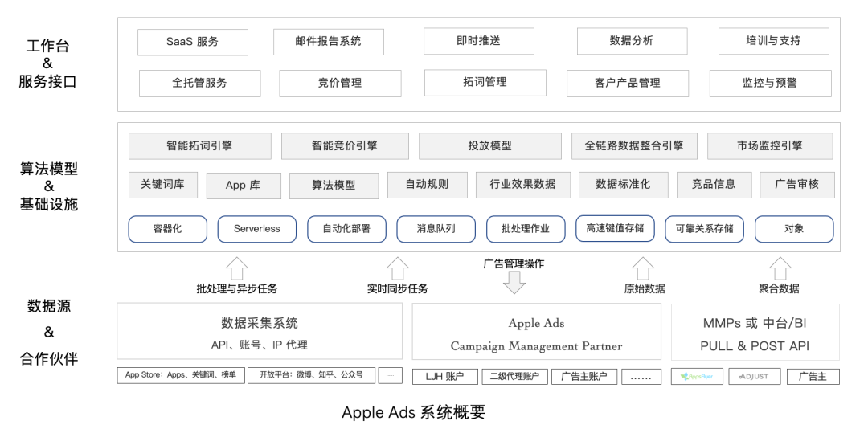Click the 客户产品管理 box
Screen dimensions: 868x433
(x=628, y=84)
